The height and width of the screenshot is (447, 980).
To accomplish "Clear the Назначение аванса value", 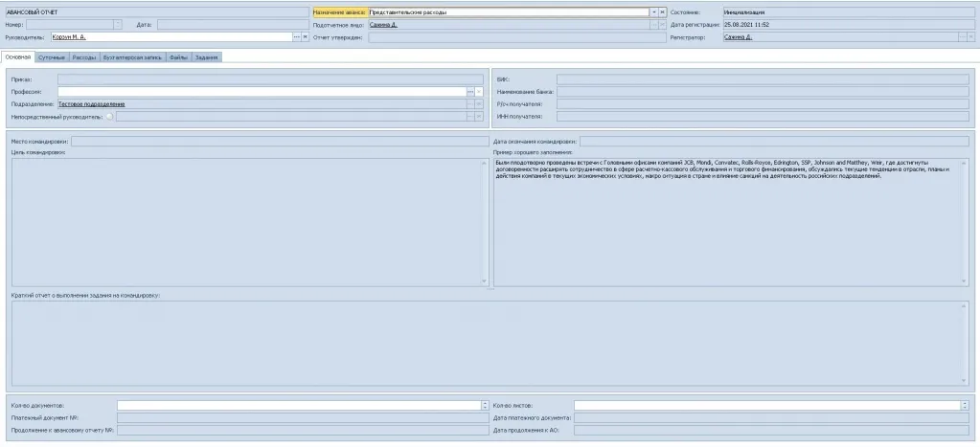I will (662, 11).
